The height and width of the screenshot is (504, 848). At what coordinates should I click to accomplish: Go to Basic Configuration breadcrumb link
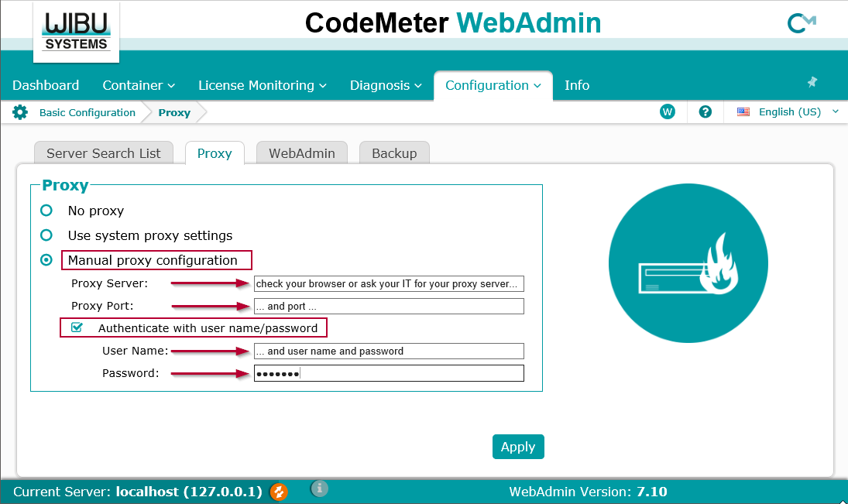click(87, 113)
